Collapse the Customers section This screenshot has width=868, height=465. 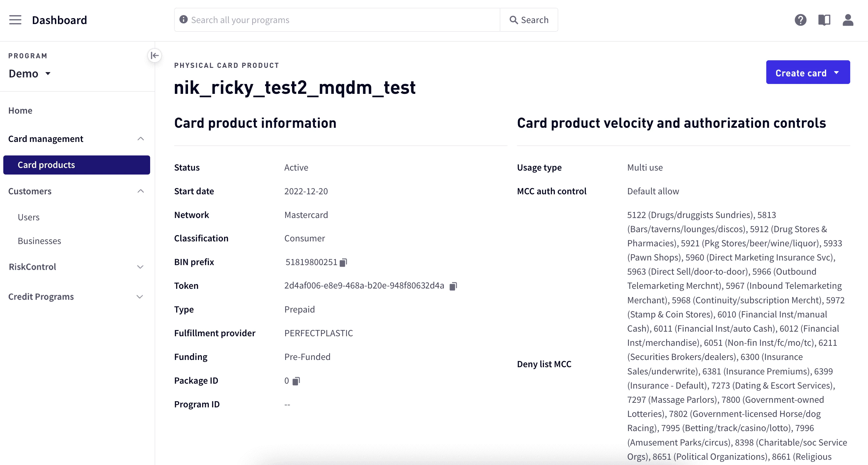click(x=141, y=191)
